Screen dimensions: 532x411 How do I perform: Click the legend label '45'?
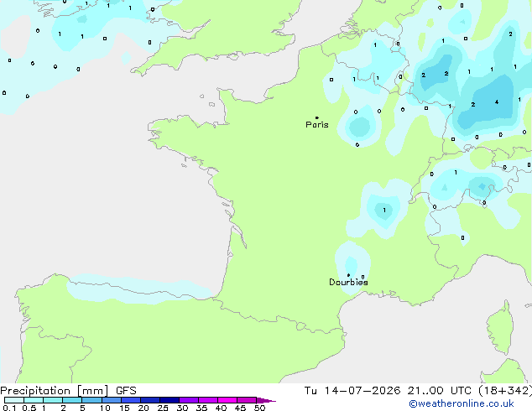[240, 408]
